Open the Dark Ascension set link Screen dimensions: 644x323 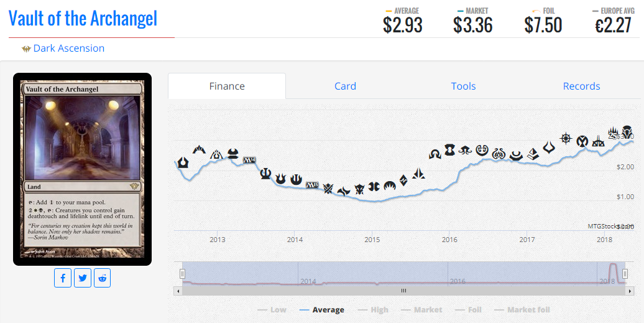68,48
